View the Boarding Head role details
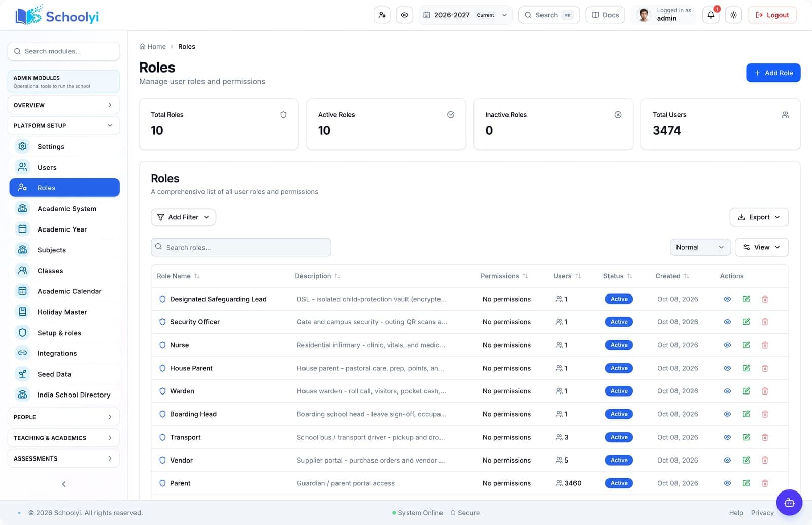The image size is (812, 525). pyautogui.click(x=727, y=414)
